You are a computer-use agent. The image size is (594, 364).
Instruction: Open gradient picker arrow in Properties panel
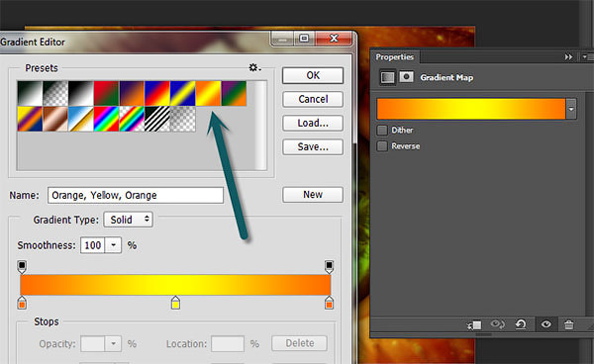coord(571,109)
